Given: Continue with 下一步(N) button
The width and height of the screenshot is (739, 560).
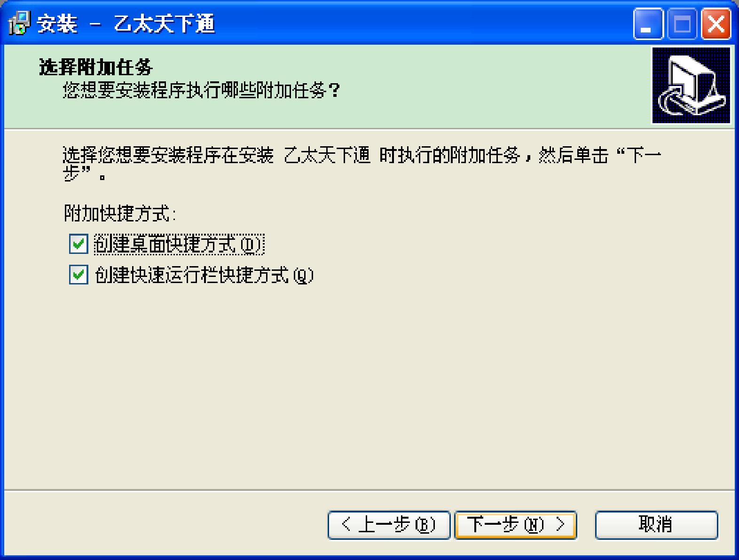Looking at the screenshot, I should (x=516, y=525).
